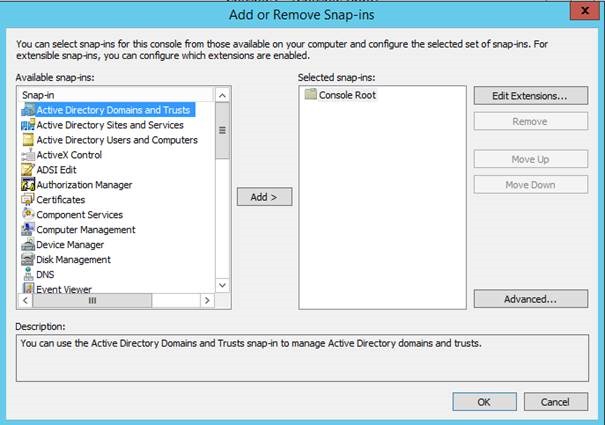Screen dimensions: 605x425
Task: Open Edit Extensions dialog
Action: 531,96
